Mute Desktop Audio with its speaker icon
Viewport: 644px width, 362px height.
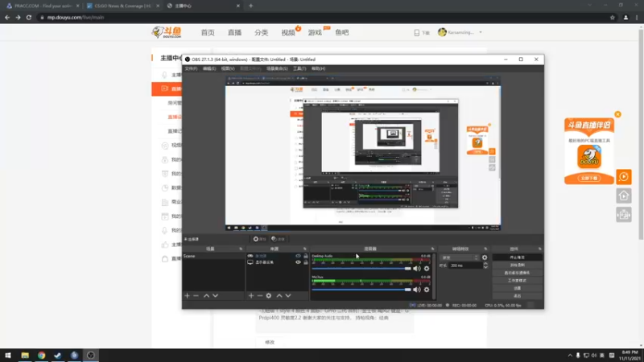click(x=417, y=269)
